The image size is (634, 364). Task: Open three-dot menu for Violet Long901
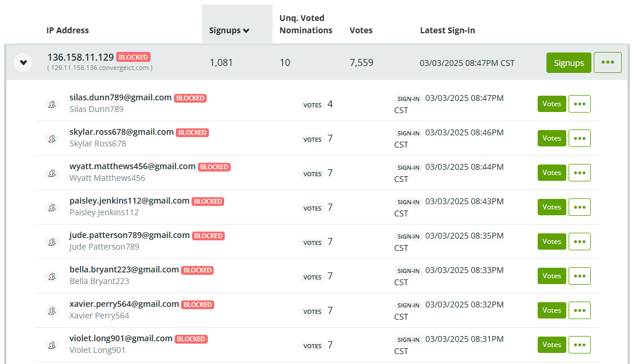(579, 345)
